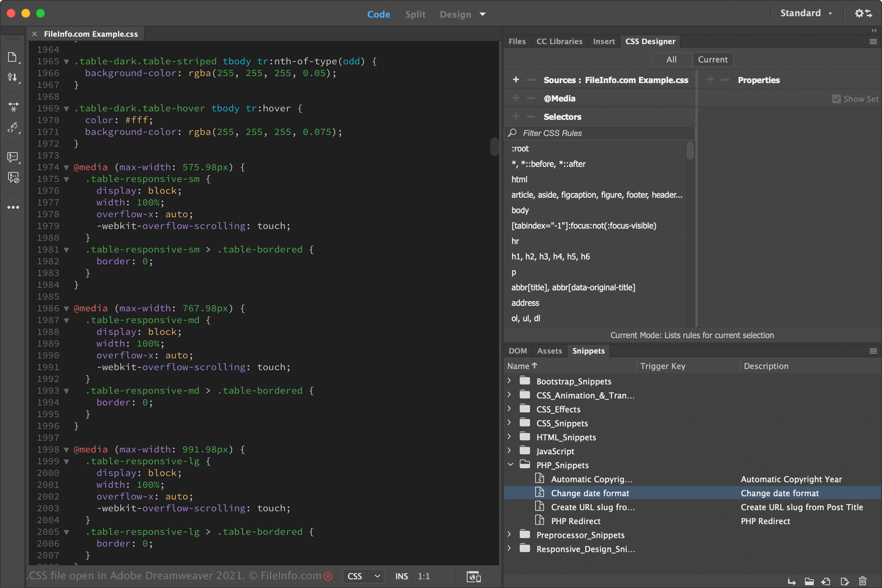The image size is (882, 588).
Task: Toggle the Show Set checkbox in Properties
Action: [837, 98]
